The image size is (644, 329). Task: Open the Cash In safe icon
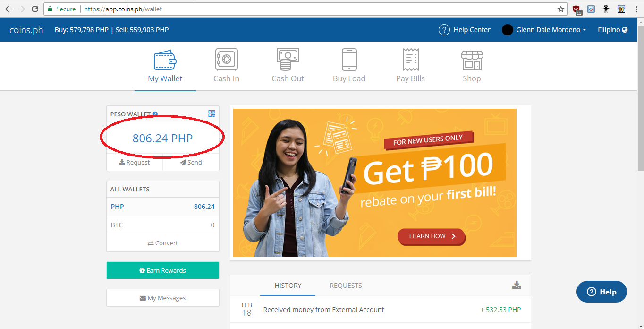click(x=226, y=60)
